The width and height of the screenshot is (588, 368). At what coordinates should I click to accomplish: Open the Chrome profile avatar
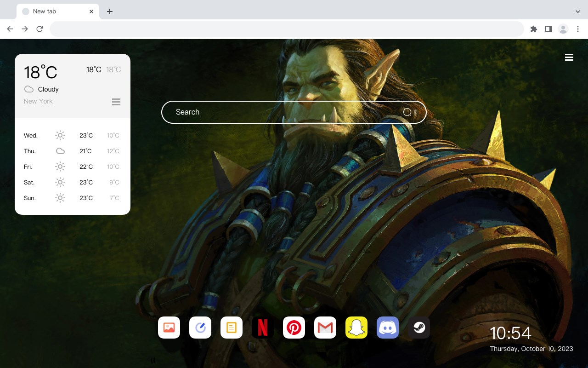click(563, 29)
